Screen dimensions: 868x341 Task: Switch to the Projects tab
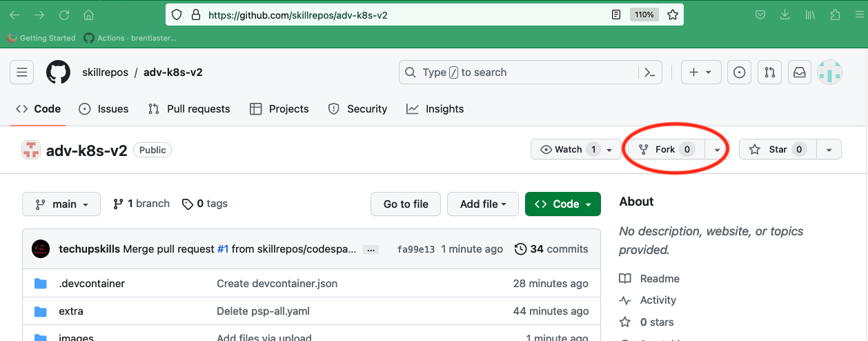pyautogui.click(x=279, y=109)
